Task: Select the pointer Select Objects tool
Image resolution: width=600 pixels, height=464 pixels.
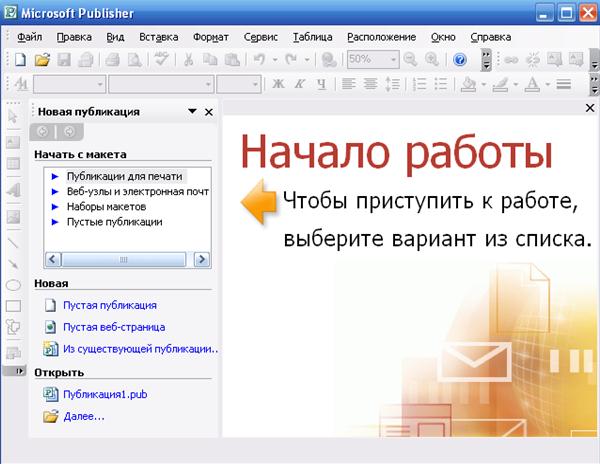Action: point(13,116)
